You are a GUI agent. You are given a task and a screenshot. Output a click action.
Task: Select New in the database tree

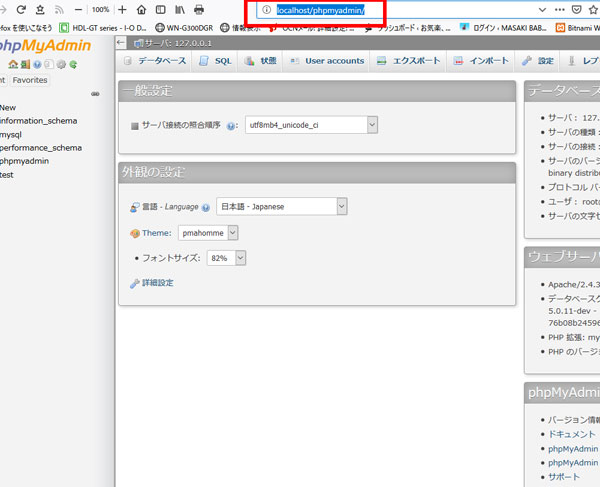pos(8,107)
